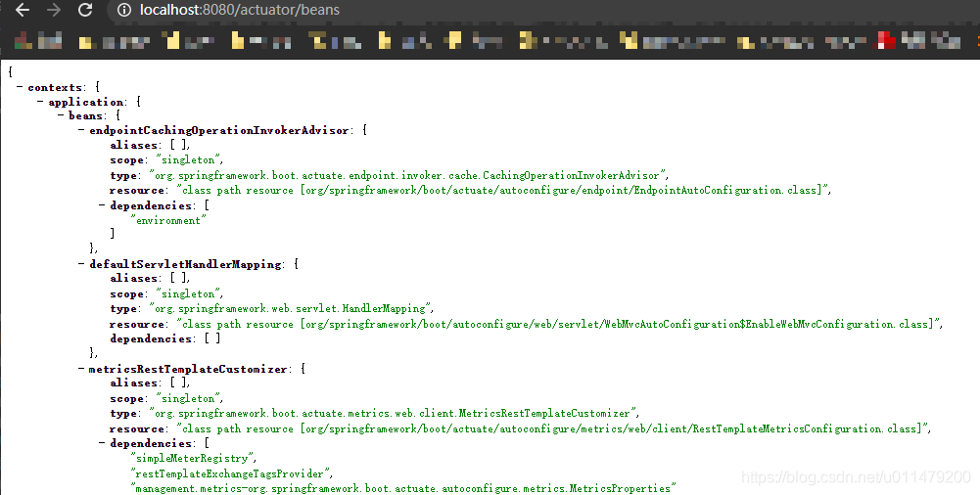Collapse the defaultServletHandlerMapping node

click(x=81, y=264)
